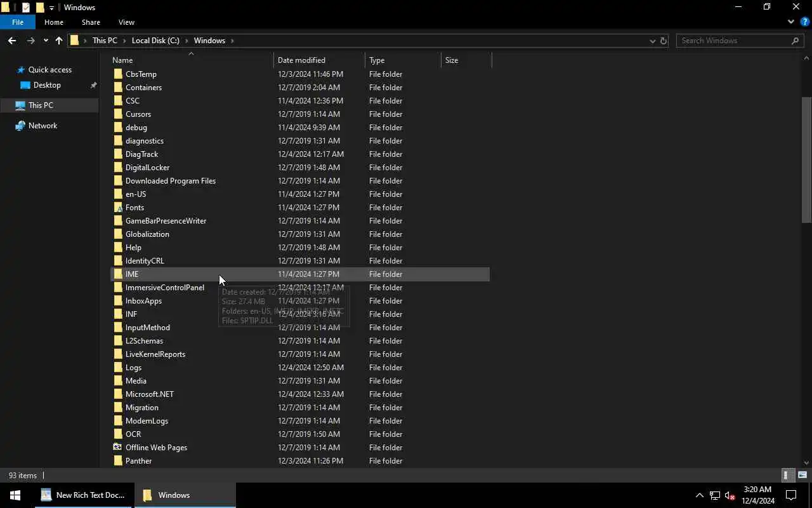Sort by the Size column header
The image size is (812, 508).
[466, 60]
